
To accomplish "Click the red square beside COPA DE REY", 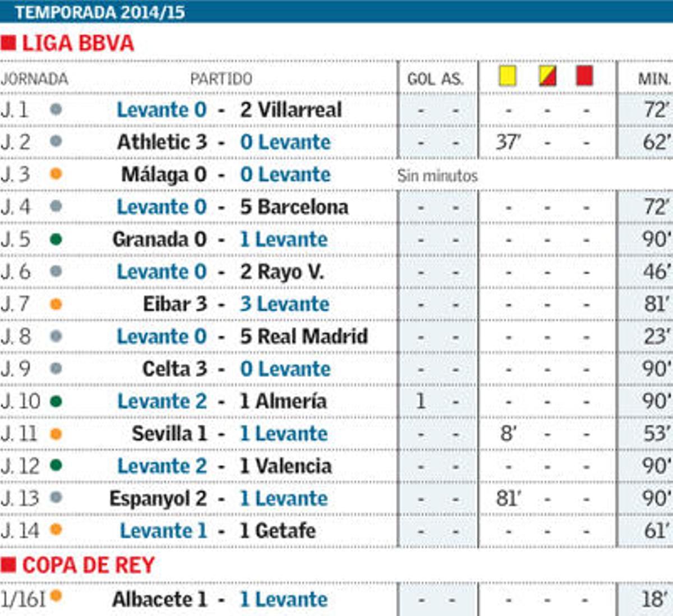I will tap(8, 565).
